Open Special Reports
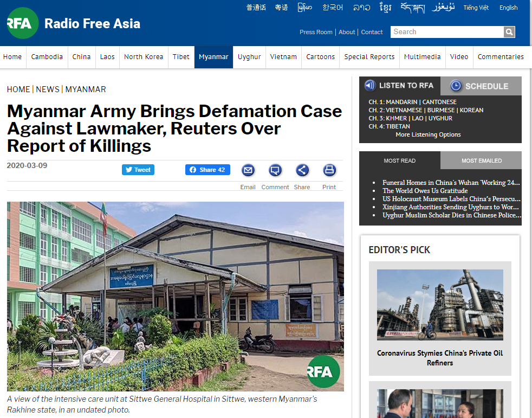 pyautogui.click(x=369, y=57)
